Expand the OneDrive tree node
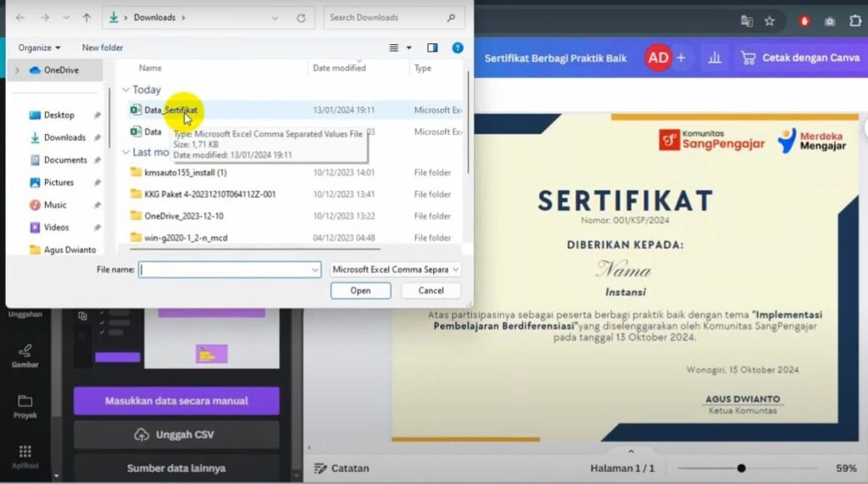 17,70
